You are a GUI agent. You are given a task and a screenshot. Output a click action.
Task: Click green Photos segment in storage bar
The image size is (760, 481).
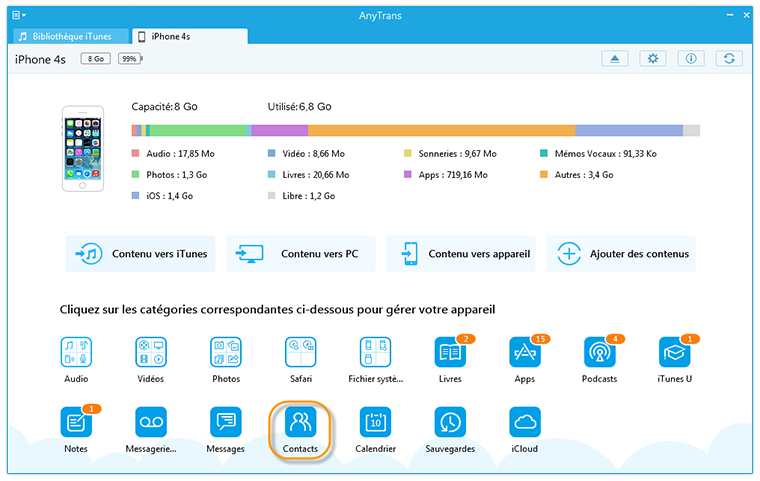[198, 130]
